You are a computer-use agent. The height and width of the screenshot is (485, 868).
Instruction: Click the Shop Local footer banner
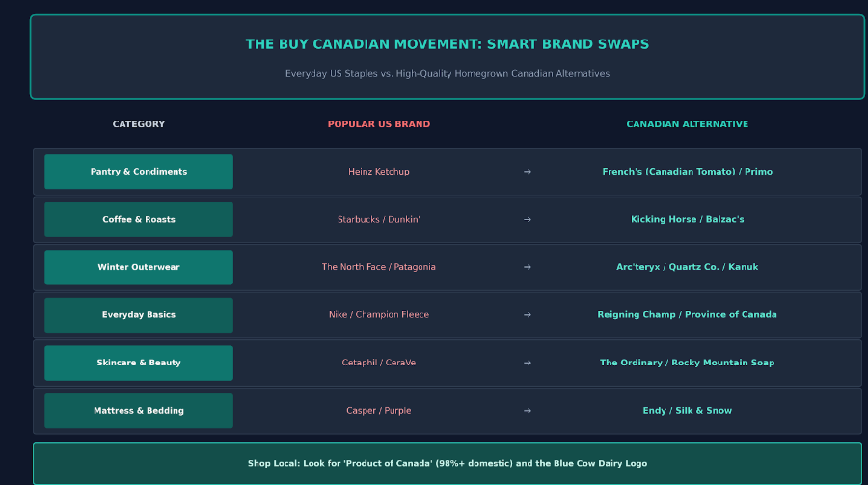[x=448, y=463]
